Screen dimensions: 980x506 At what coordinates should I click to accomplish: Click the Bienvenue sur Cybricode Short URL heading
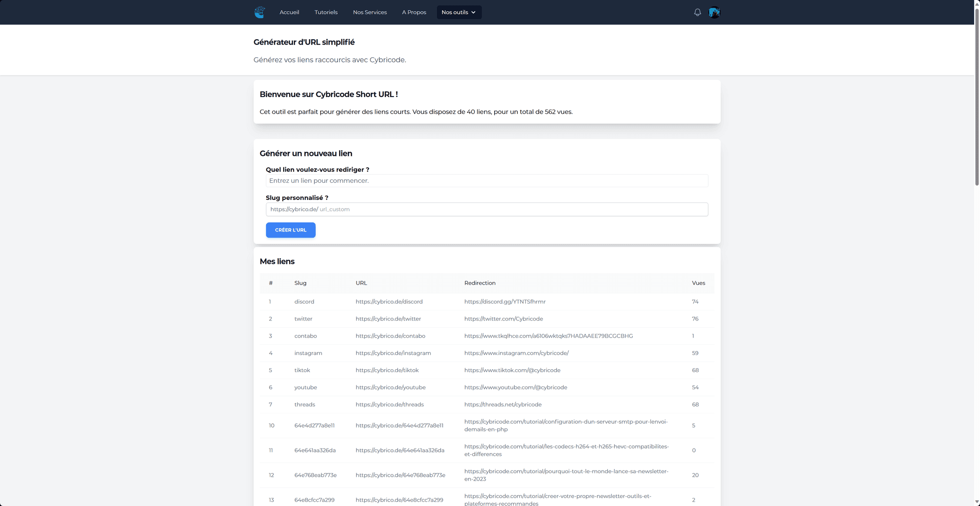tap(329, 94)
